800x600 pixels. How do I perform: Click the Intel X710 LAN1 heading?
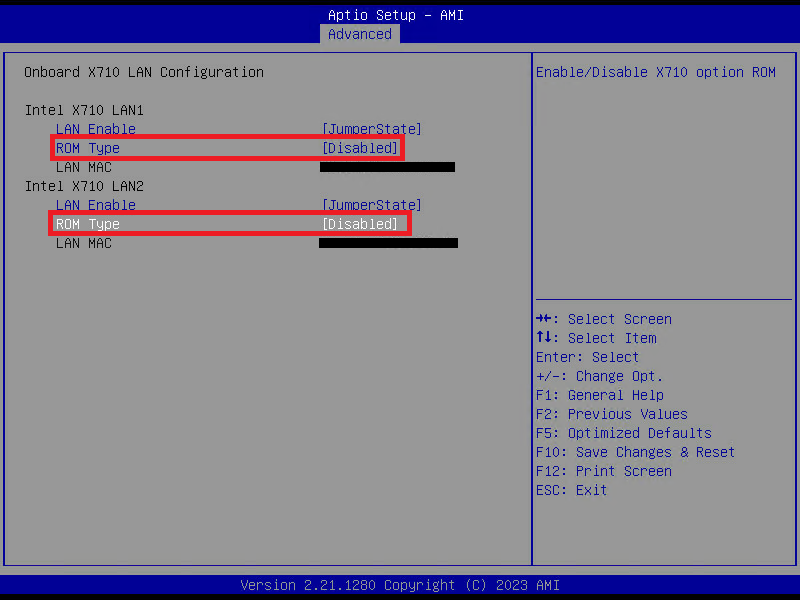(84, 110)
